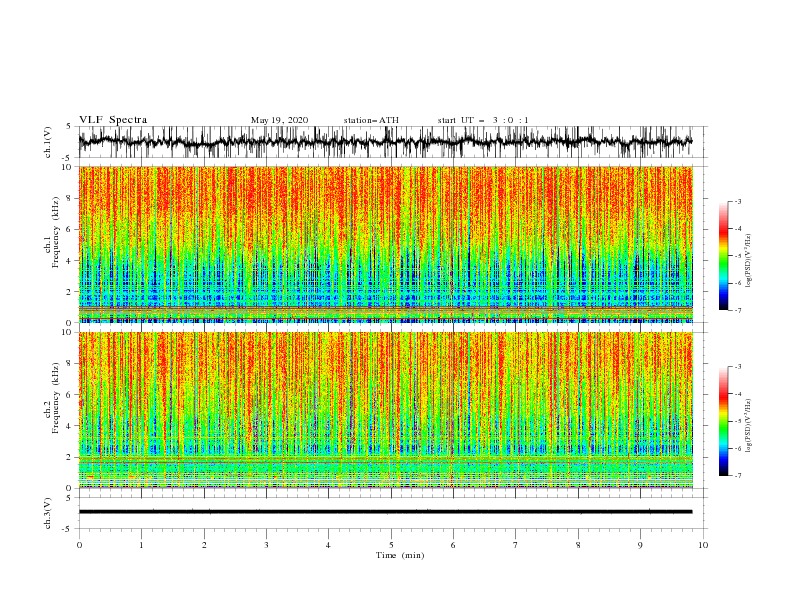Click the ch.1 PSD color scale bar

point(724,256)
